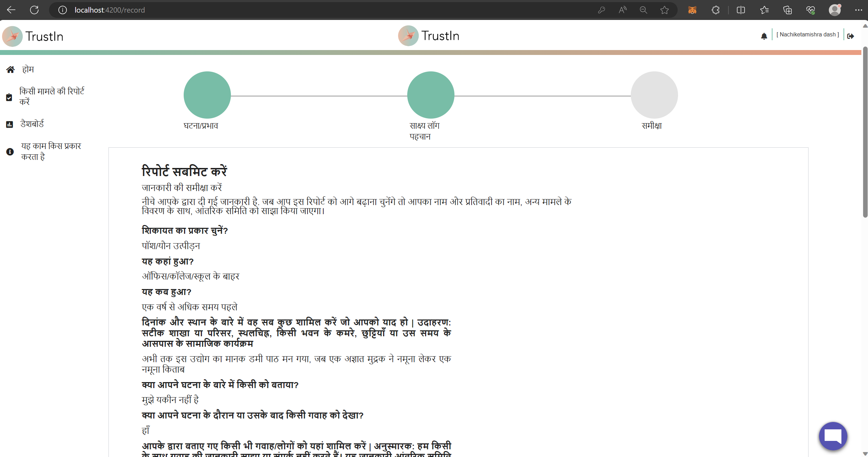The height and width of the screenshot is (457, 868).
Task: Open किसी मामले की रिपोर्ट करें via clipboard icon
Action: [x=9, y=97]
